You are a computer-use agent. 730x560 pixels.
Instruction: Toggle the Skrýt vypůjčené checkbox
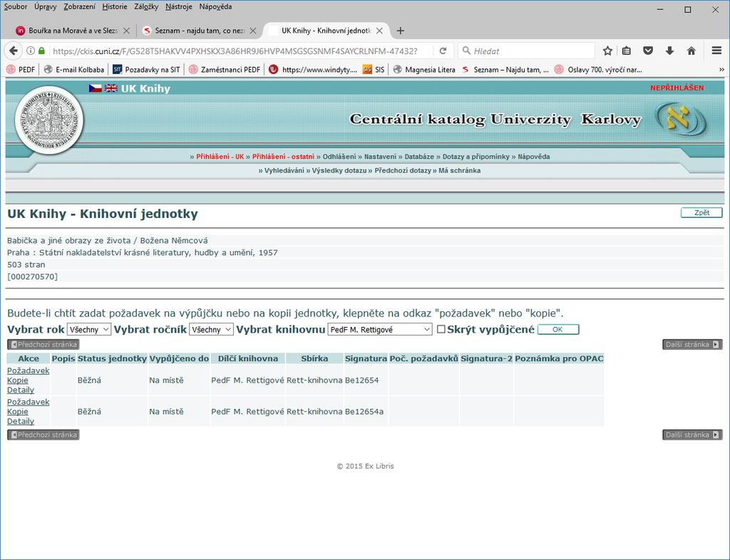pos(441,329)
